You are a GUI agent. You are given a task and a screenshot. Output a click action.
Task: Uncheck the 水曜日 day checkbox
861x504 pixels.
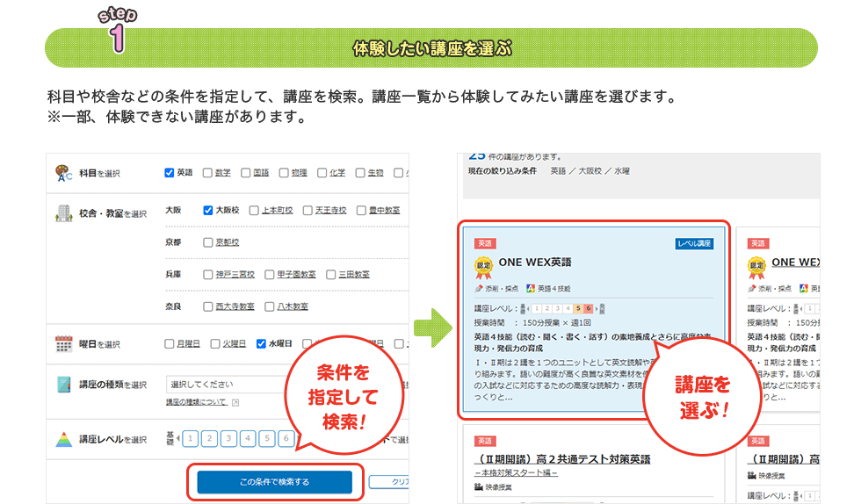pyautogui.click(x=262, y=343)
